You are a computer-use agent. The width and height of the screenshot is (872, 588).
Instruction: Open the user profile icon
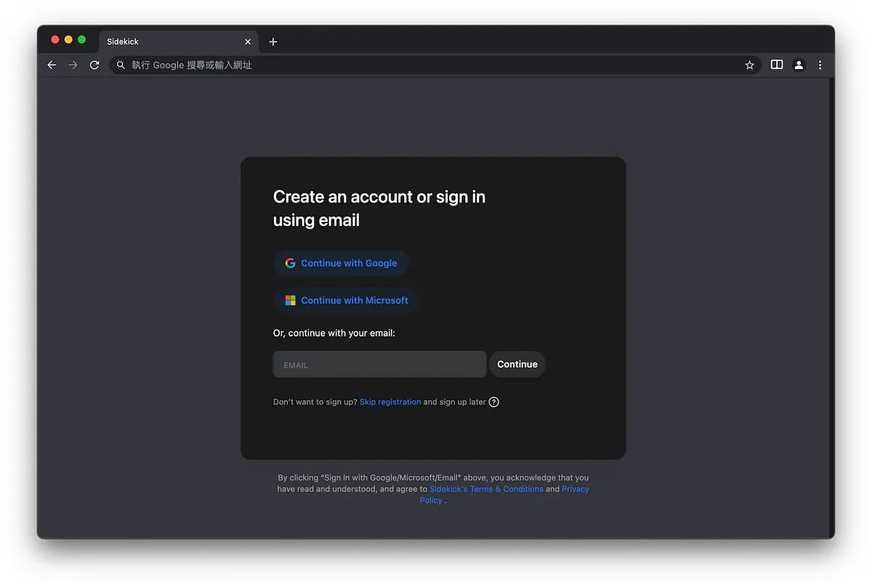tap(799, 65)
